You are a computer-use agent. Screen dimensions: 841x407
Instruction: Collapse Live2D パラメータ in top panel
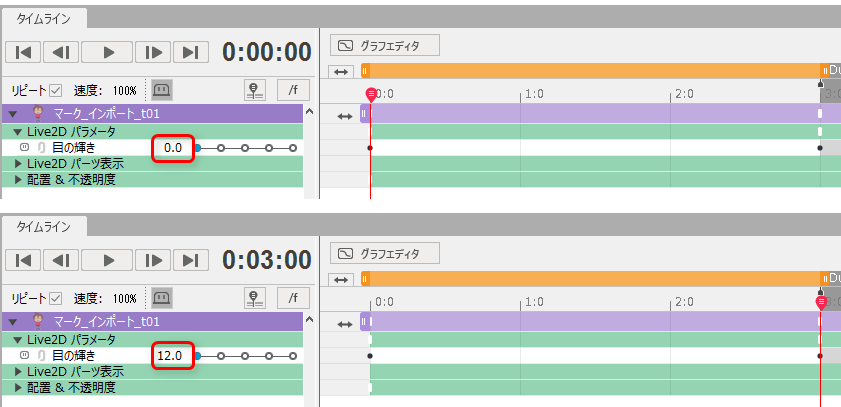[x=18, y=132]
